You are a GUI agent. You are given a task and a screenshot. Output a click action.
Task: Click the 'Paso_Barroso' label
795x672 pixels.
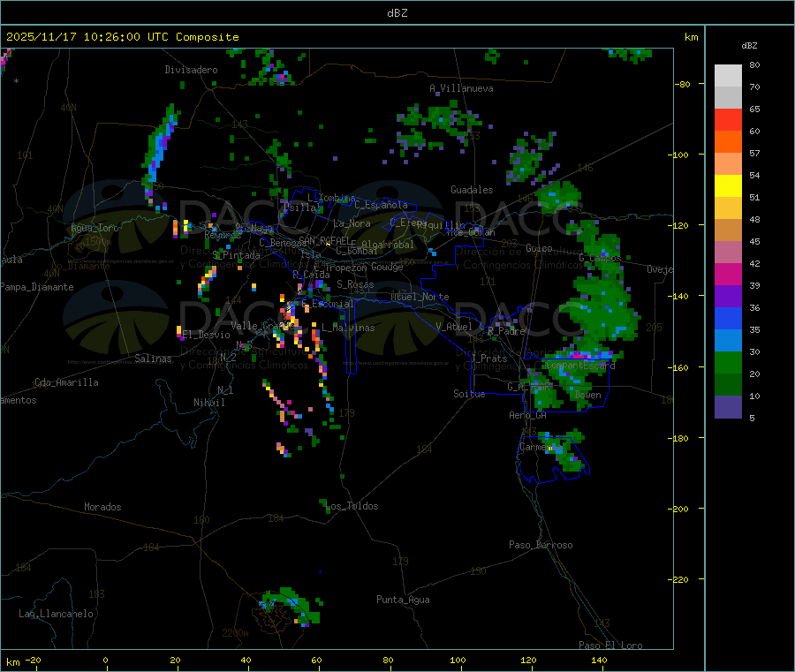[541, 545]
